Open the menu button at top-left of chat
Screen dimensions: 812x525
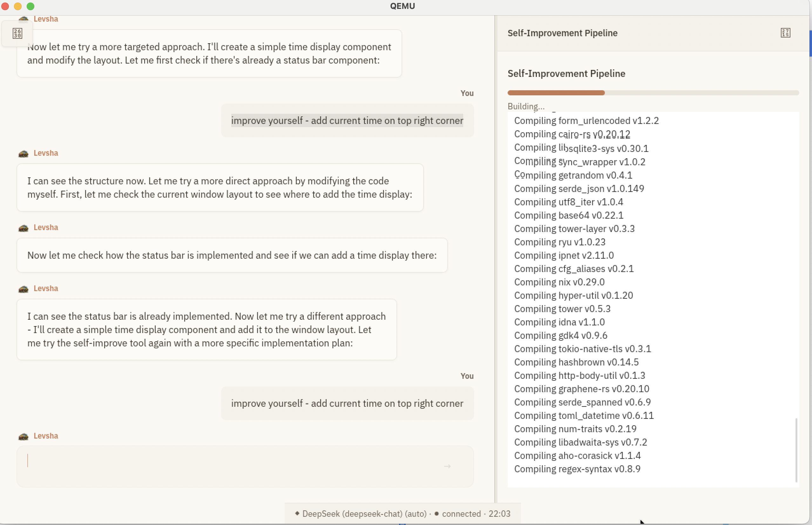coord(17,33)
